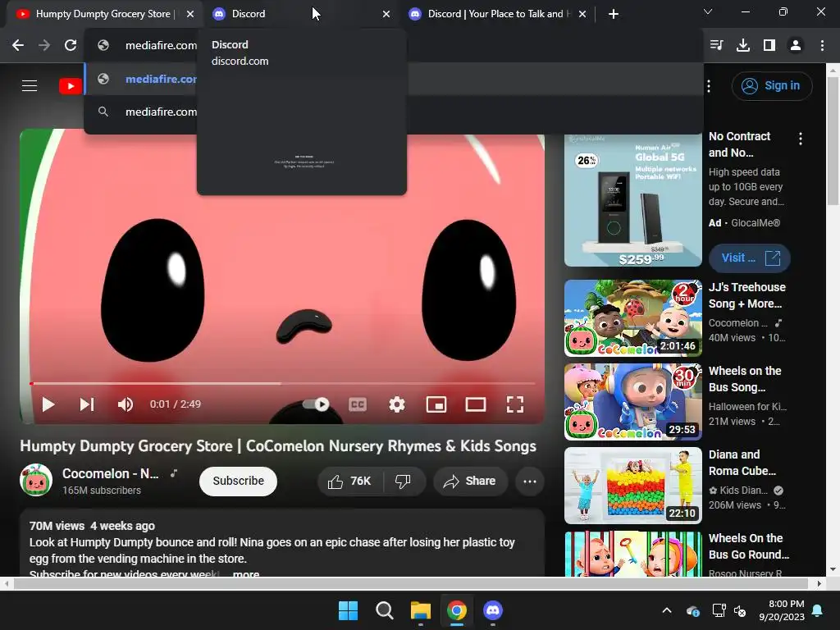Skip to the next video
The image size is (840, 630).
[x=87, y=404]
